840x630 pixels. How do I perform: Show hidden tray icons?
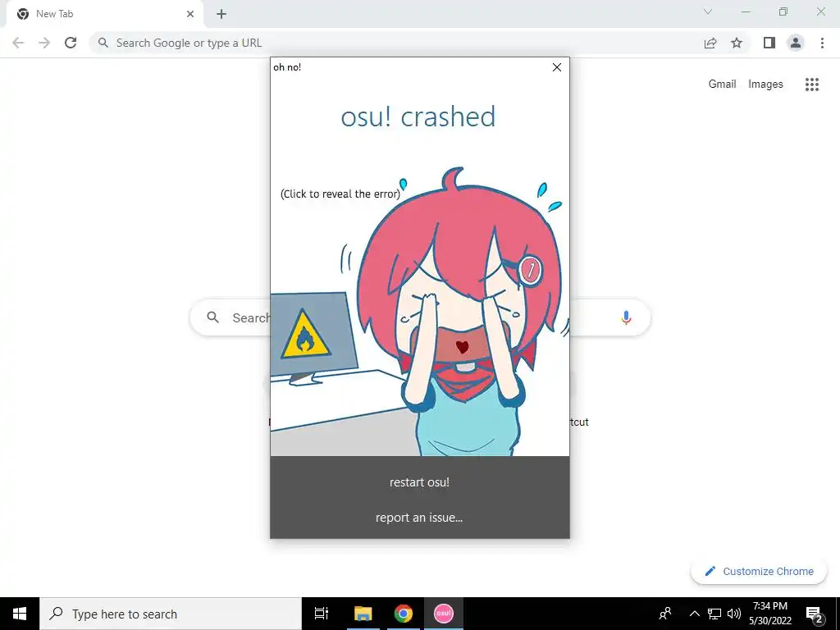tap(694, 614)
